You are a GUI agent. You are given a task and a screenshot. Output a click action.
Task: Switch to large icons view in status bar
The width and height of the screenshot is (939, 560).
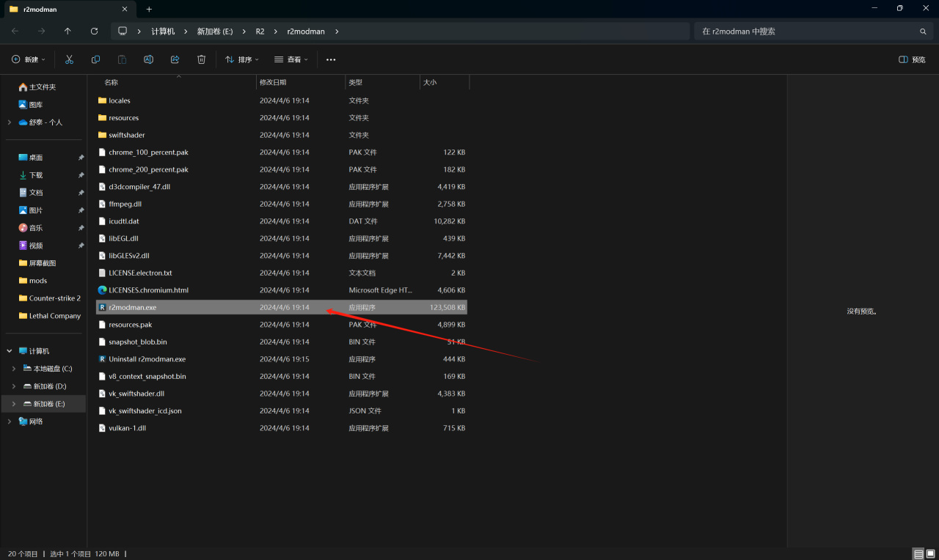click(930, 553)
